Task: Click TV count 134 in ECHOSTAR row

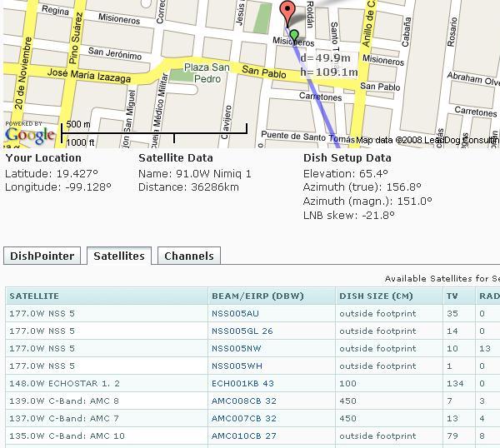Action: pos(455,383)
